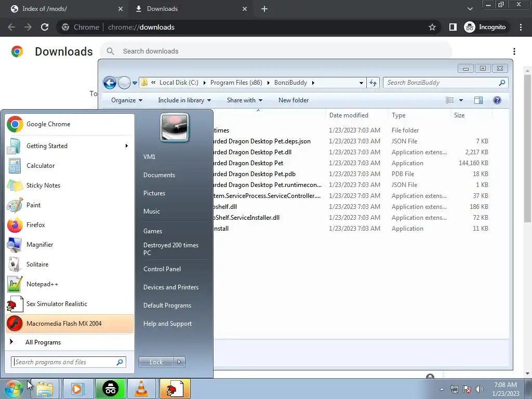Open Documents from Start menu
This screenshot has width=532, height=399.
pyautogui.click(x=159, y=175)
